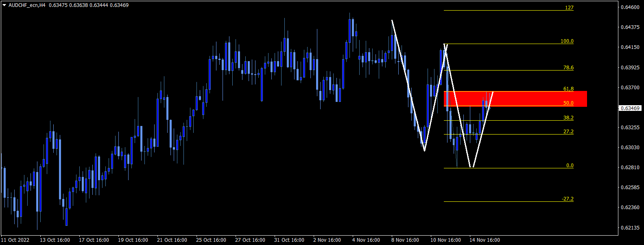Click 0.62360 on the price scale
The width and height of the screenshot is (644, 245).
click(x=630, y=207)
